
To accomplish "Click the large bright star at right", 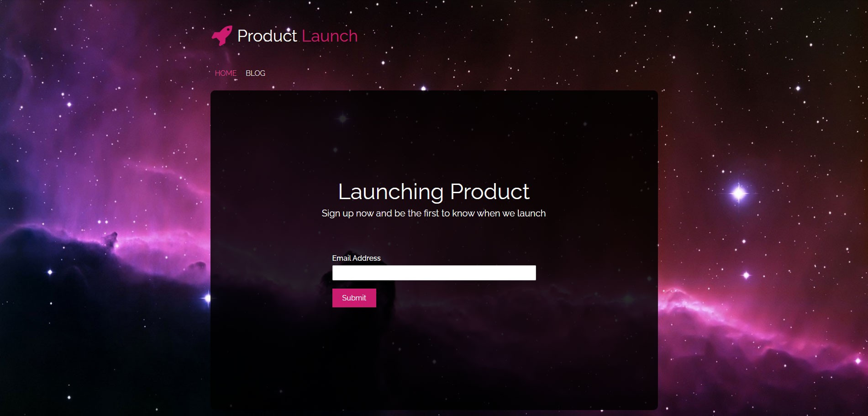I will point(738,193).
